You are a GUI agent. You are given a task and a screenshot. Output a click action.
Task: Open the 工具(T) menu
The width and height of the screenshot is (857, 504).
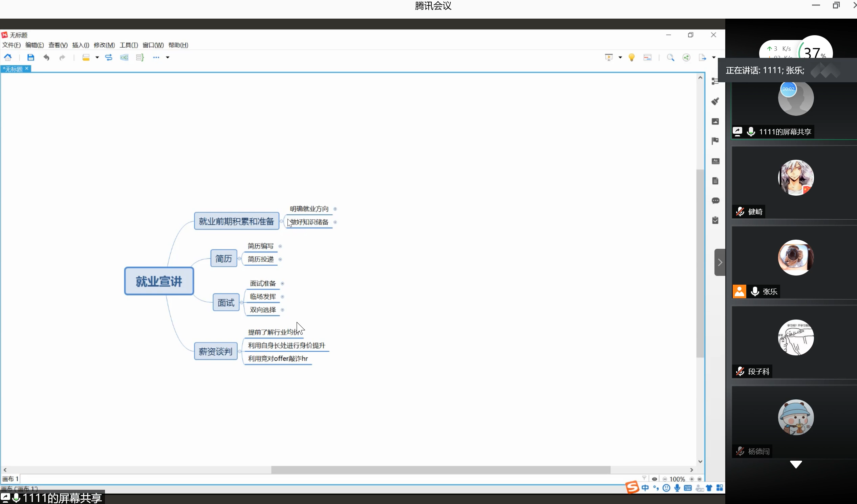[x=129, y=45]
